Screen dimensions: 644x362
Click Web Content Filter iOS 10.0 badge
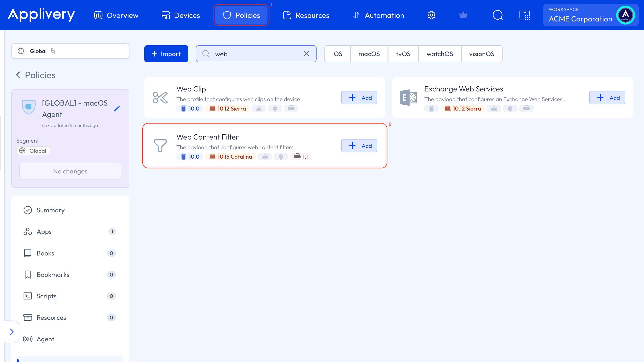pos(190,156)
